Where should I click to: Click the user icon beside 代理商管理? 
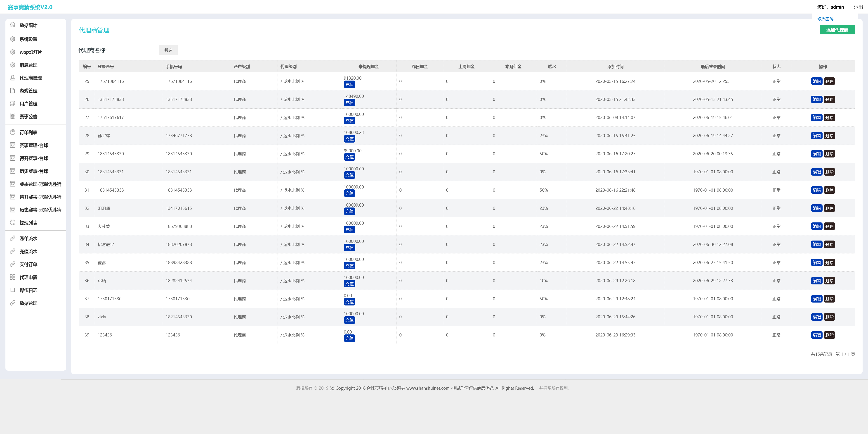click(12, 78)
